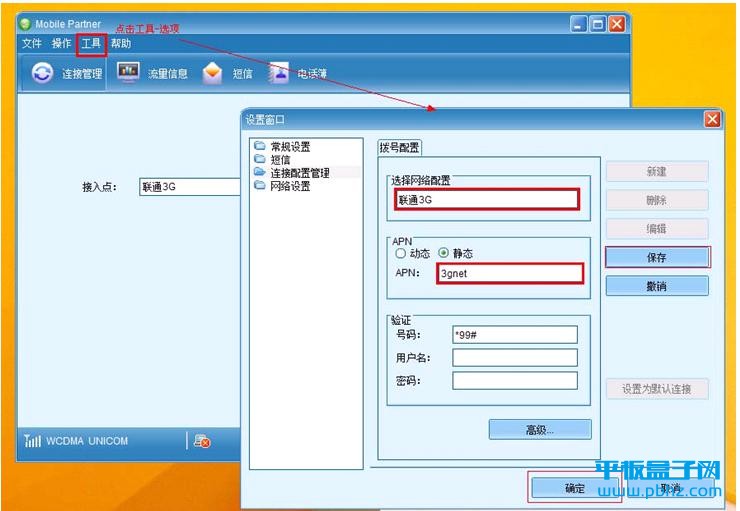Click the 编辑 button
This screenshot has width=740, height=511.
(x=657, y=229)
